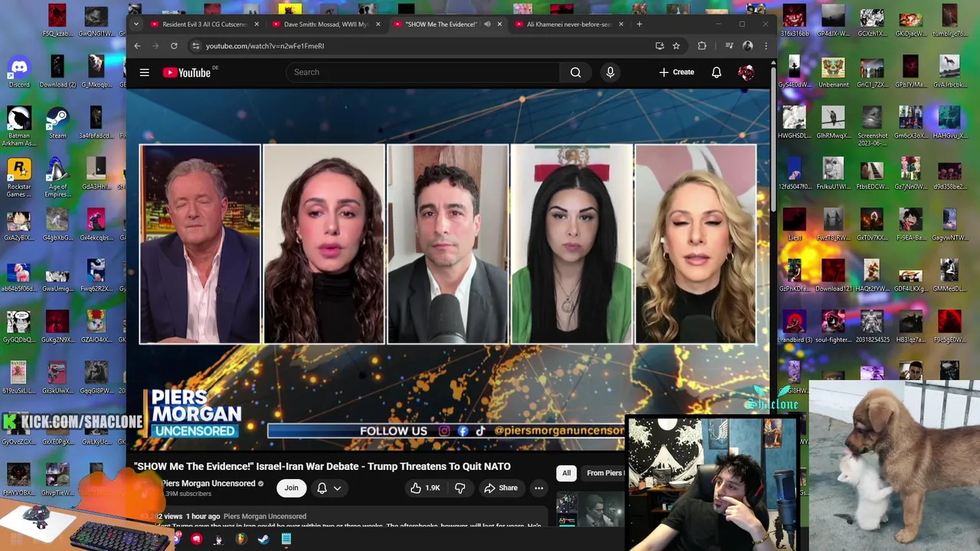Viewport: 980px width, 551px height.
Task: Open more actions three-dot button under video
Action: 539,488
